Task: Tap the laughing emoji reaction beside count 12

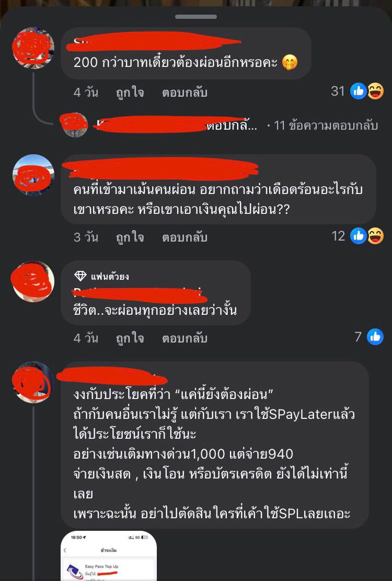Action: click(x=375, y=236)
